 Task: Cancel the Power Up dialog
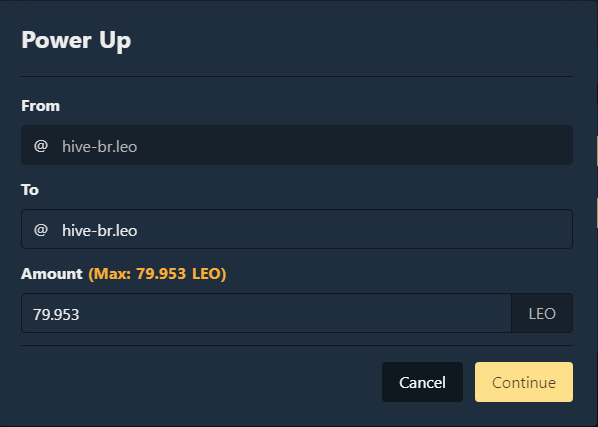[422, 382]
